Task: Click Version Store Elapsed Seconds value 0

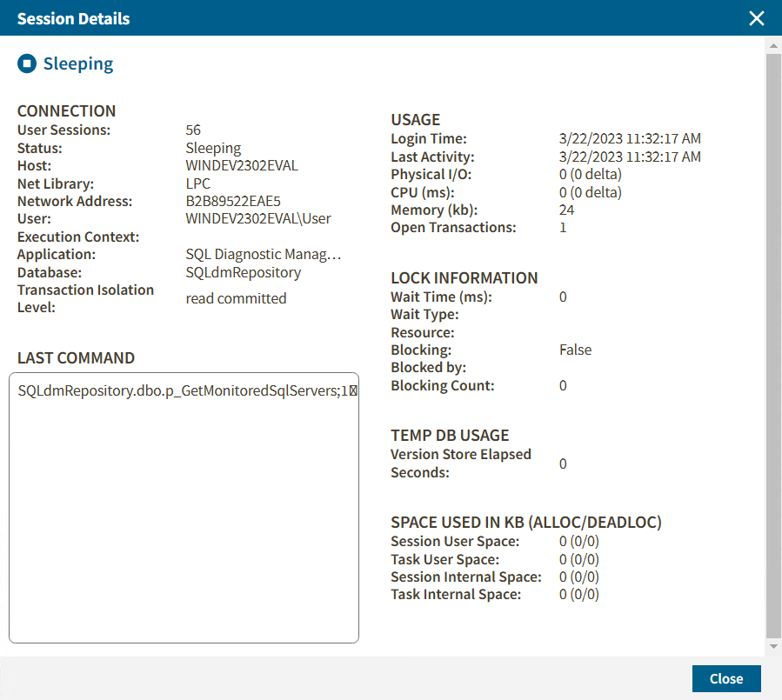Action: [x=563, y=464]
